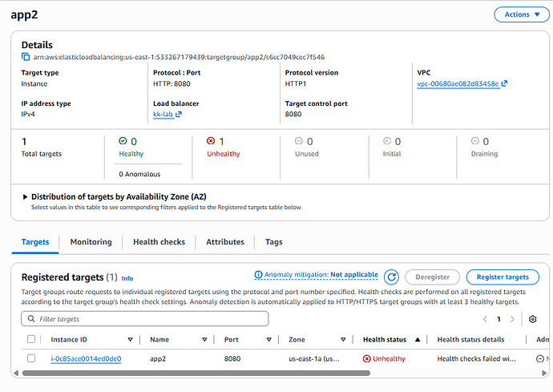Select all targets header checkbox
The width and height of the screenshot is (553, 392).
(x=31, y=340)
